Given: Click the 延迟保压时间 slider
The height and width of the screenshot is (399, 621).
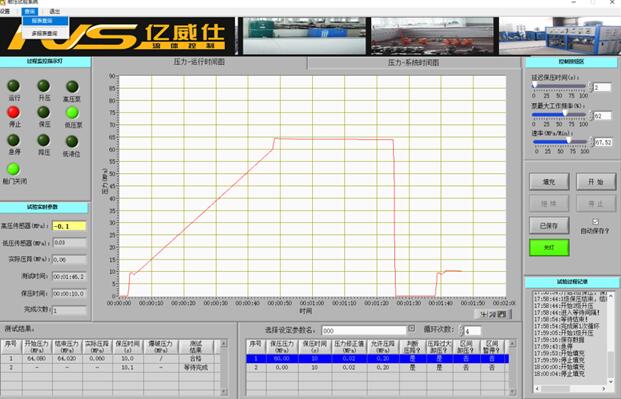Looking at the screenshot, I should (x=559, y=86).
